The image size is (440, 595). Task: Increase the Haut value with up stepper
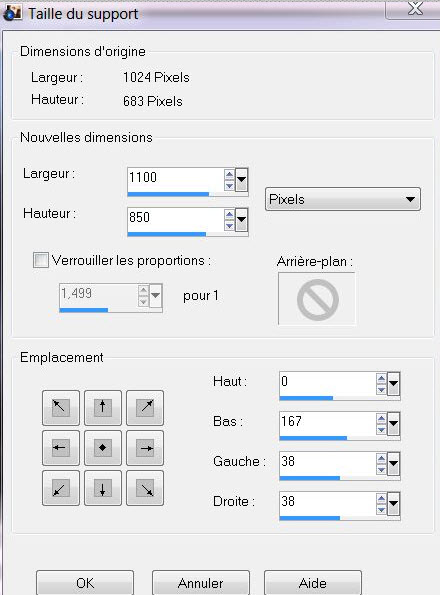(381, 378)
